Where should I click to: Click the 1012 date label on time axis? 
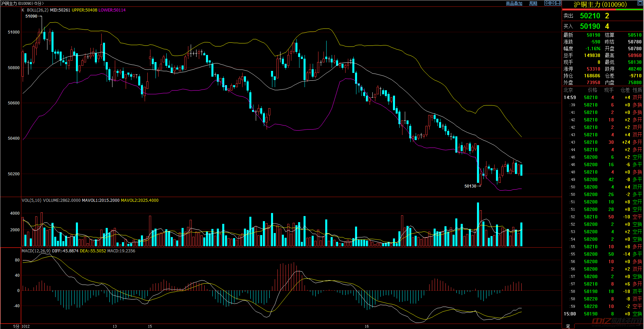coord(26,326)
